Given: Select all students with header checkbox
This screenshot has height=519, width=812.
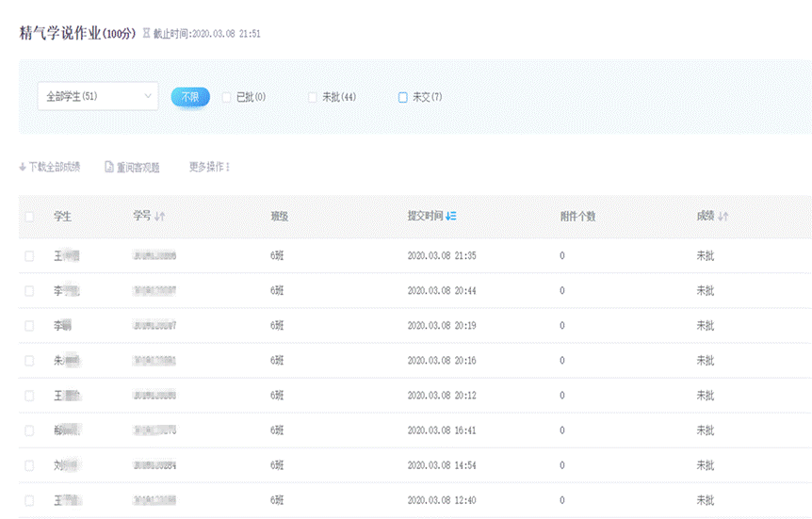Looking at the screenshot, I should click(29, 217).
